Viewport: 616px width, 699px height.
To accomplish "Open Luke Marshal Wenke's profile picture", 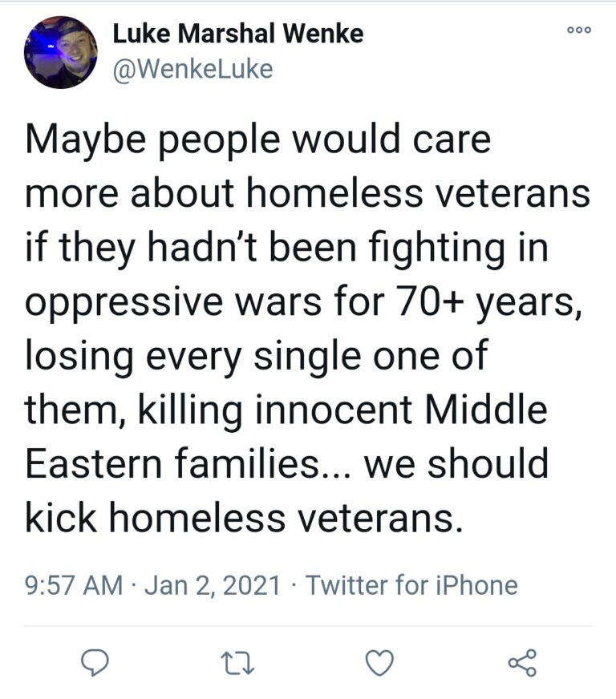I will [60, 52].
